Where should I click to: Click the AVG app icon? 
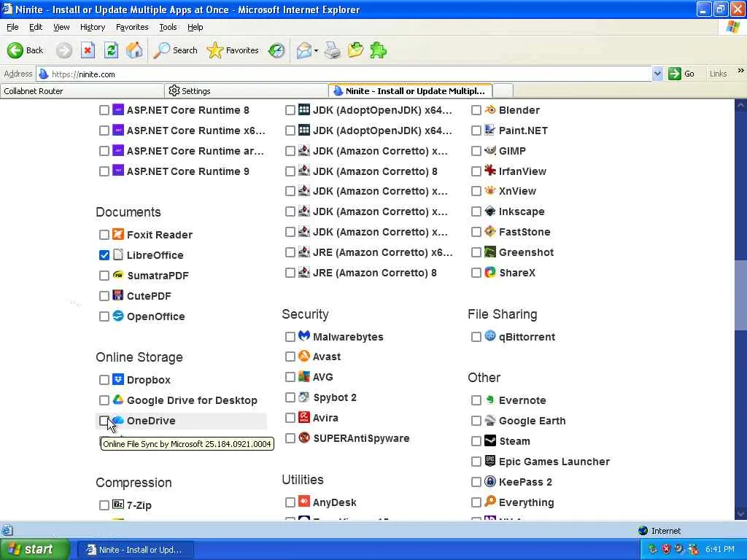point(304,377)
